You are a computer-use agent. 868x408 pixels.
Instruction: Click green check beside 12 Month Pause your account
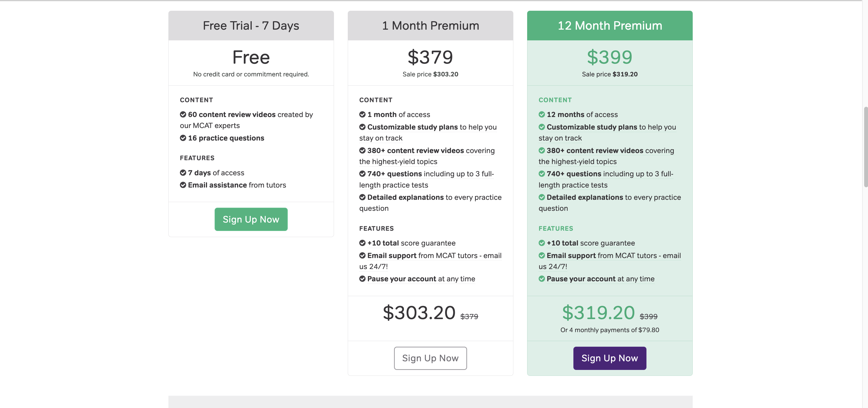541,279
